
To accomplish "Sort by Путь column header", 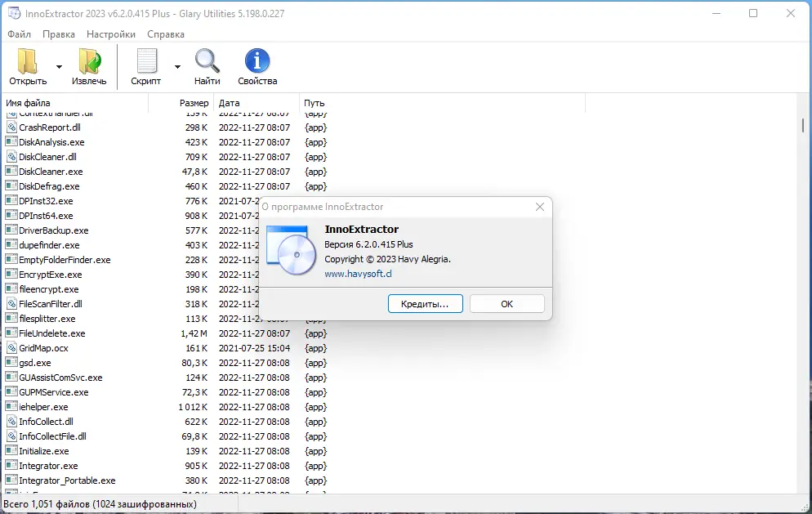I will pyautogui.click(x=442, y=103).
